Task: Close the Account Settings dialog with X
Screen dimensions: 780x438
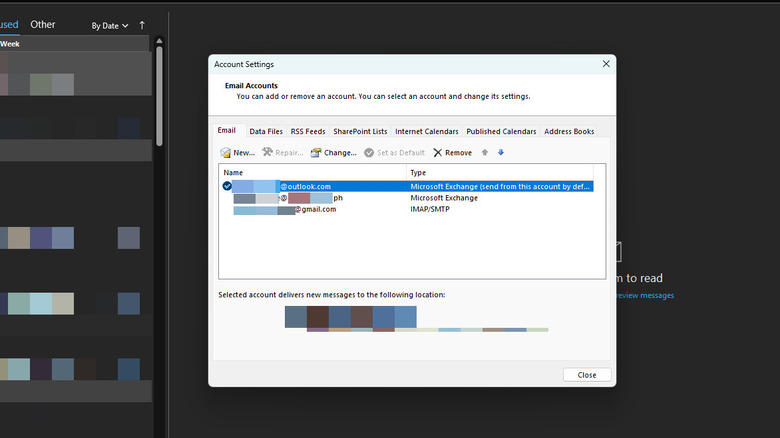Action: 606,64
